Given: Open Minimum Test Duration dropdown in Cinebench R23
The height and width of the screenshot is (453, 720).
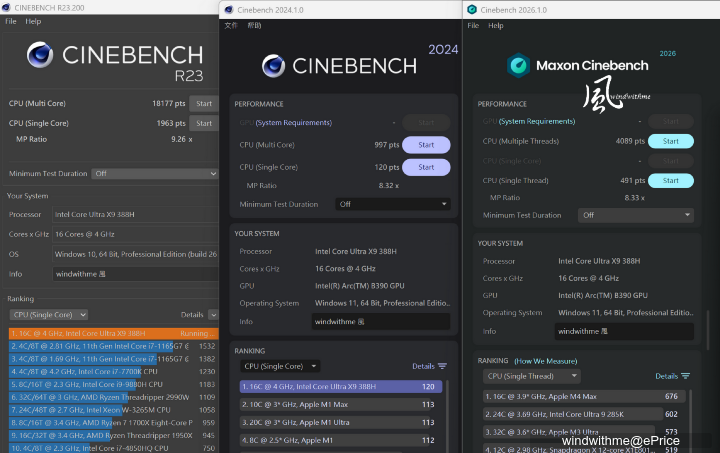Looking at the screenshot, I should click(x=155, y=173).
